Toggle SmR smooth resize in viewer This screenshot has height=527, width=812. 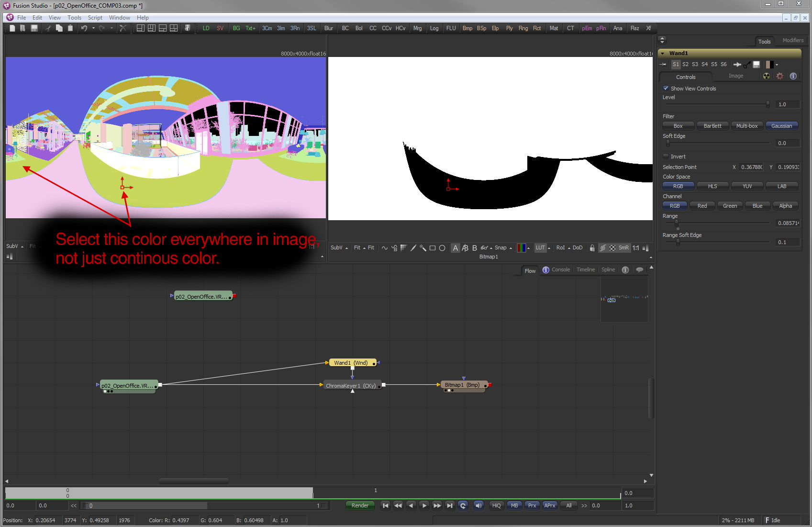pos(623,248)
